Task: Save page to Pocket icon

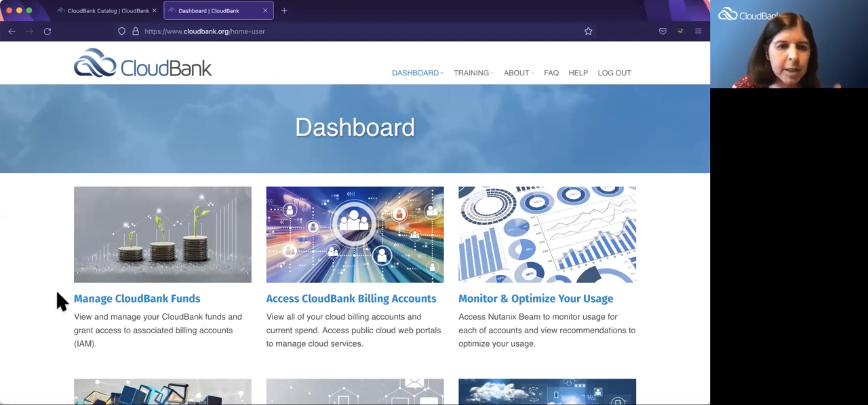Action: pyautogui.click(x=663, y=31)
